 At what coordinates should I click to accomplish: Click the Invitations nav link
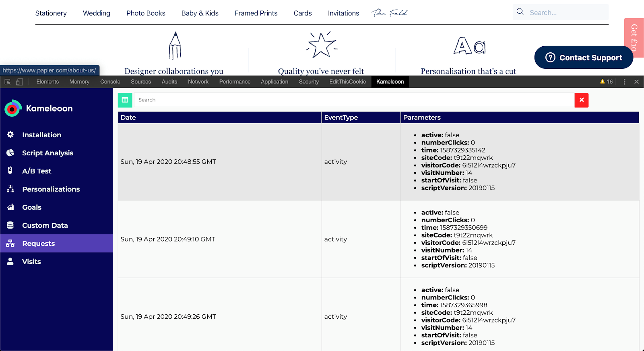tap(343, 13)
